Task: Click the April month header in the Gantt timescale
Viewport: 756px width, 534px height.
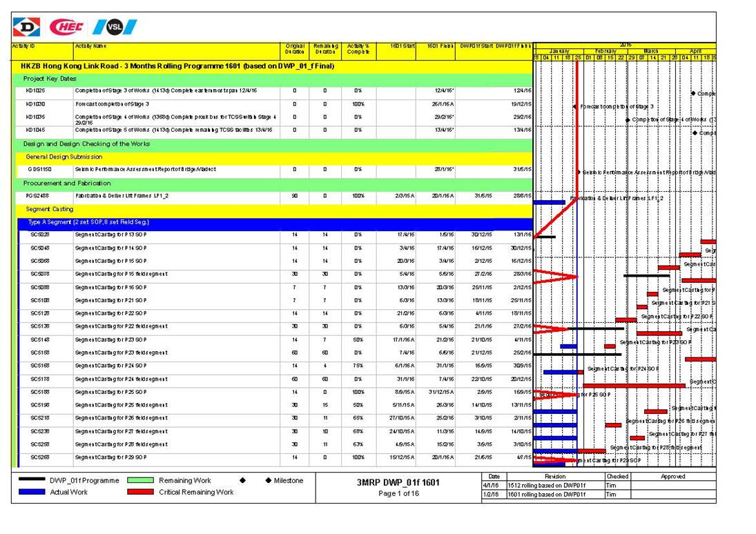Action: tap(695, 51)
